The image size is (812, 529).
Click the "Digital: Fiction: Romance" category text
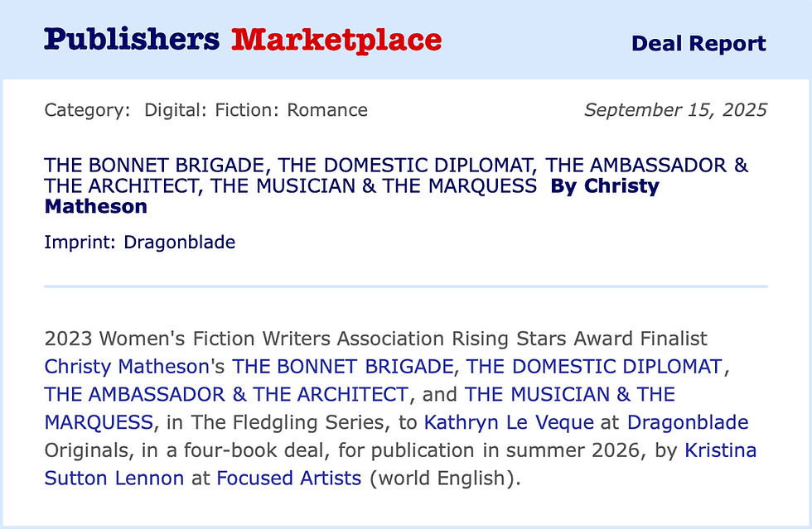pos(255,110)
